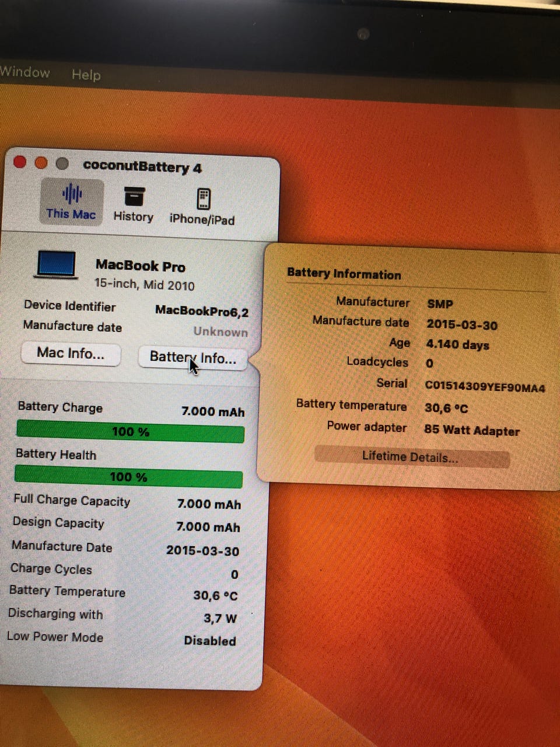Select the This Mac waveform icon

click(72, 193)
